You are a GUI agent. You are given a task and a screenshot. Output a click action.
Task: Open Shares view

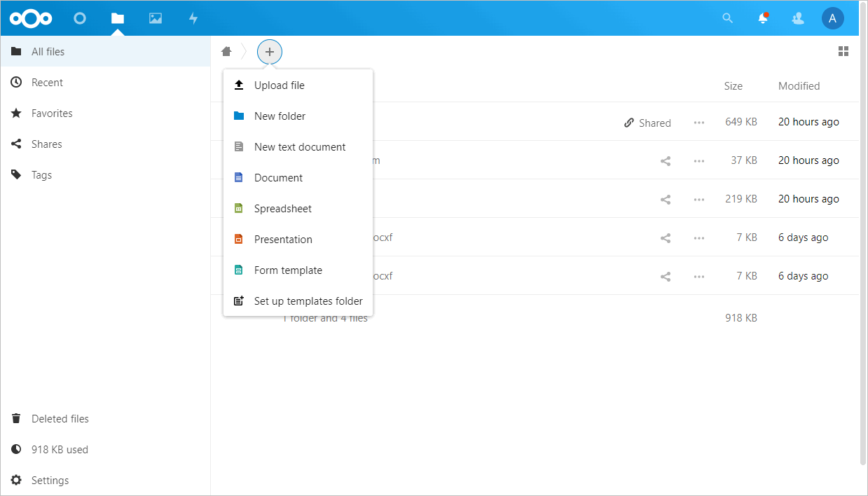point(105,144)
